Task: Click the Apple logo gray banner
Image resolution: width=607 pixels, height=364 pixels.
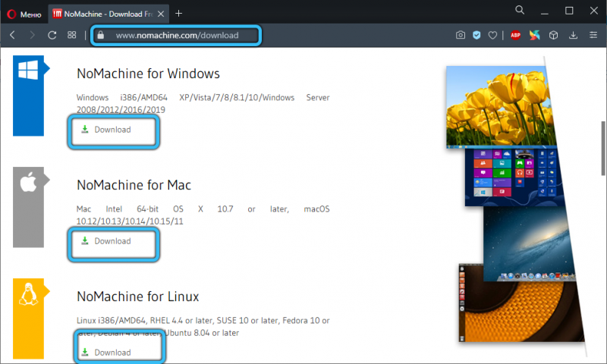Action: 28,207
